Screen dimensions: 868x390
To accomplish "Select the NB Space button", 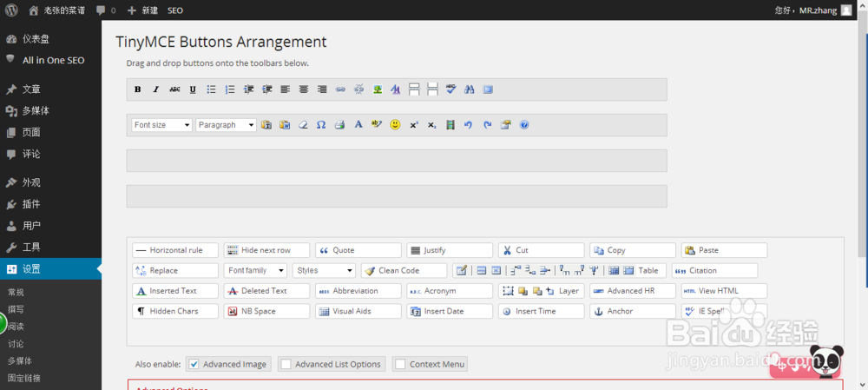I will [x=266, y=311].
